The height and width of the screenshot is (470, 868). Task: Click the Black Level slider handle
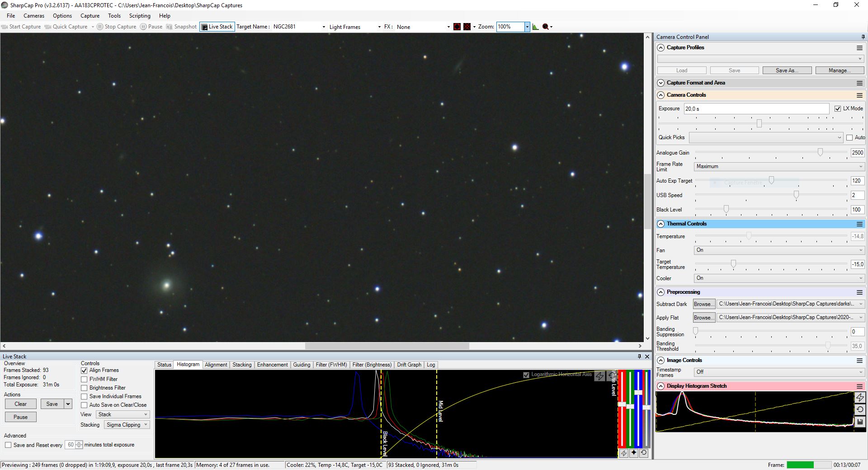726,209
